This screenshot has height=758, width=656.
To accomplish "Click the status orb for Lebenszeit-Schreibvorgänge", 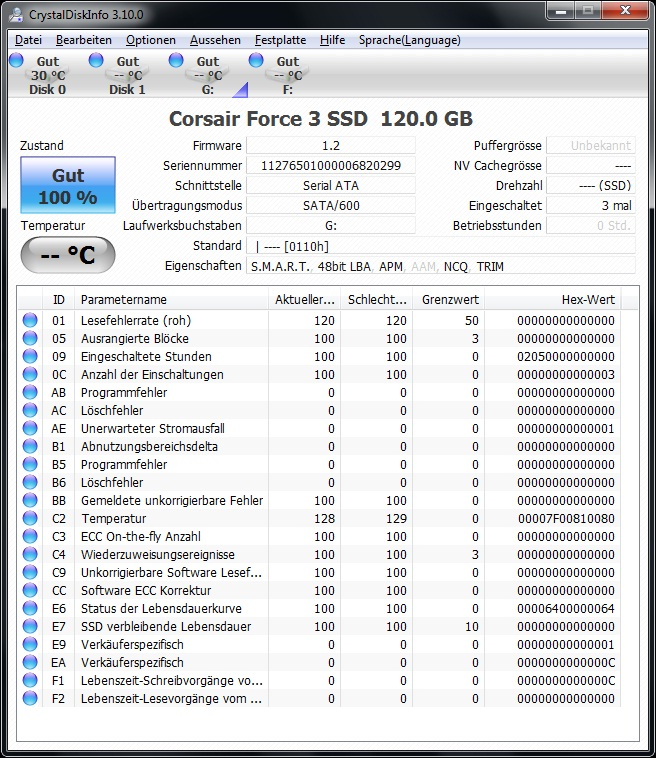I will [x=30, y=680].
